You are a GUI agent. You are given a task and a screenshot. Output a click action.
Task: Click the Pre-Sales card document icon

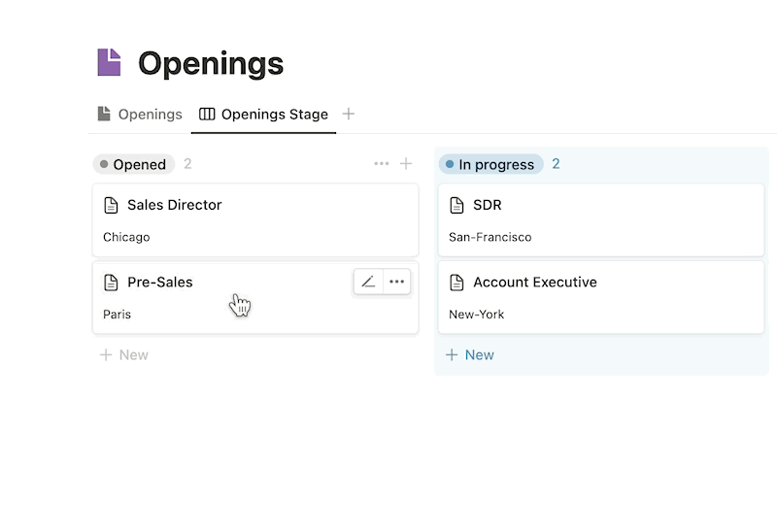click(x=111, y=283)
